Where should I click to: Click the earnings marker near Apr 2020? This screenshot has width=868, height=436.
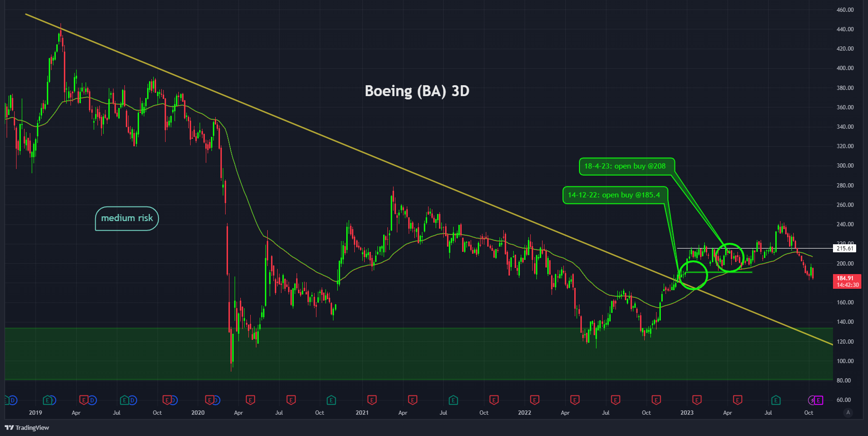(250, 400)
